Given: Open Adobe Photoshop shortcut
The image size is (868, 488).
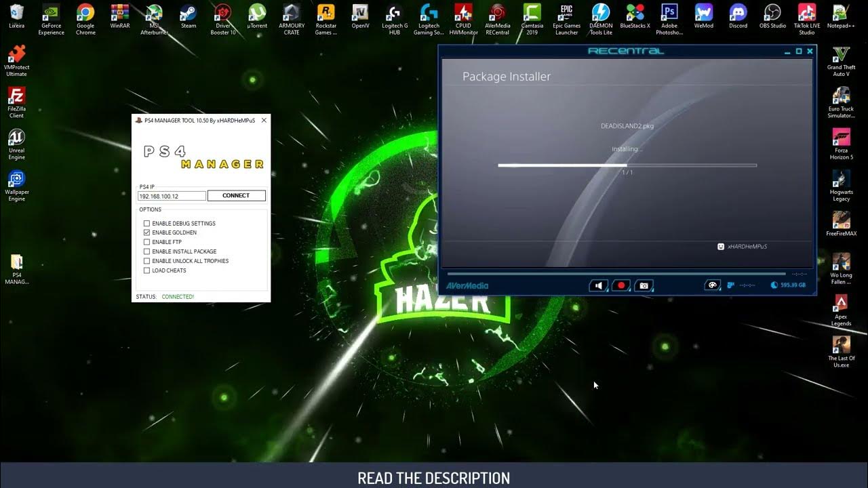Looking at the screenshot, I should tap(669, 18).
